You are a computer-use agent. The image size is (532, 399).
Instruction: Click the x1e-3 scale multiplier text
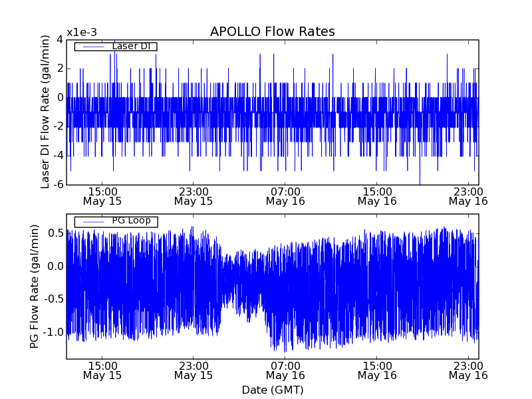(82, 33)
